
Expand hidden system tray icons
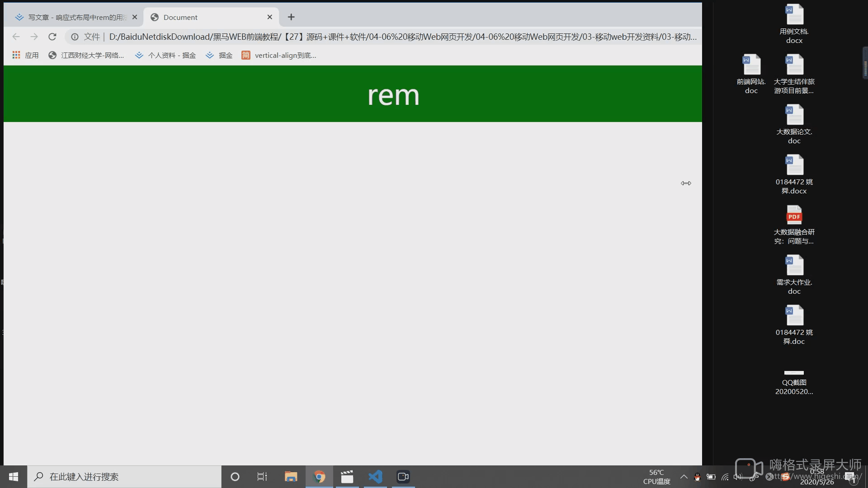(x=684, y=477)
